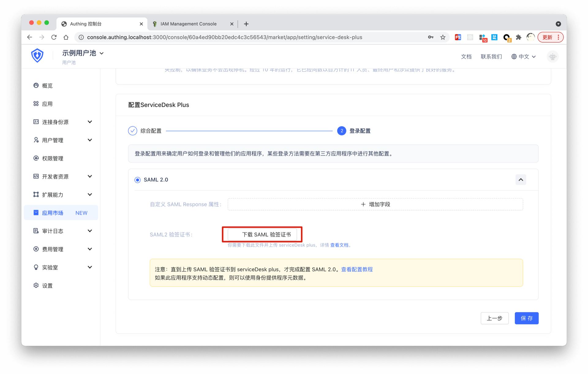Click the Authing shield logo

pos(37,56)
